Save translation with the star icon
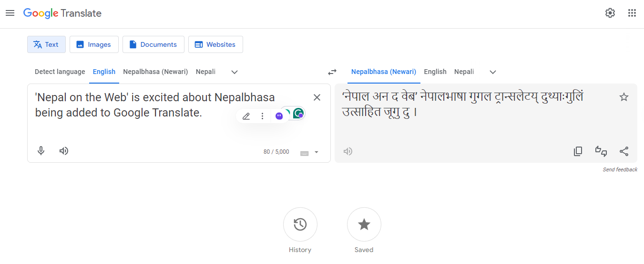Image resolution: width=644 pixels, height=264 pixels. click(624, 97)
